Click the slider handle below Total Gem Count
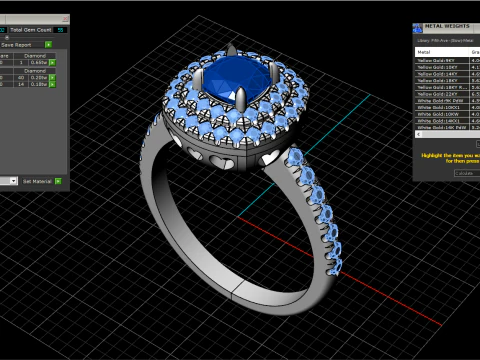 point(7,37)
